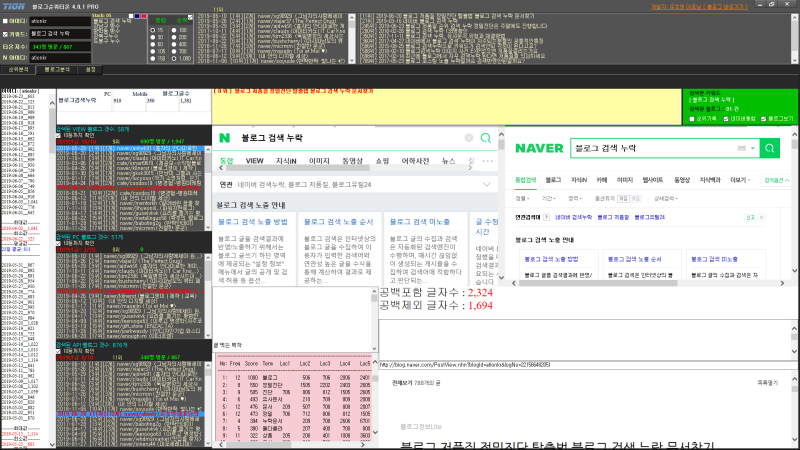Screen dimensions: 800x450
Task: Toggle the 네이버통합 checkbox
Action: click(726, 119)
